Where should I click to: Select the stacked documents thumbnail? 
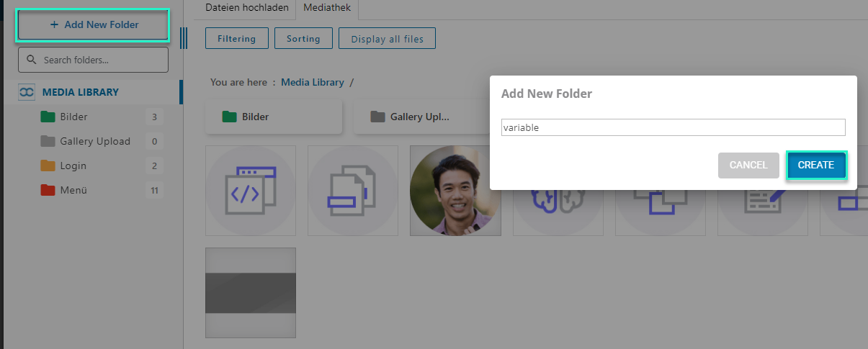click(353, 191)
